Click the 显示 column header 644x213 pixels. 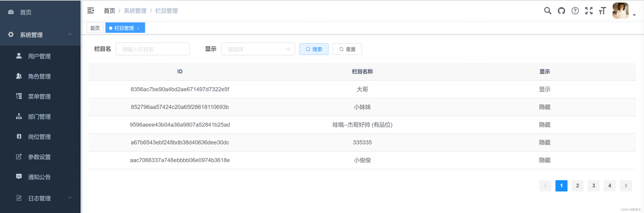pyautogui.click(x=545, y=72)
